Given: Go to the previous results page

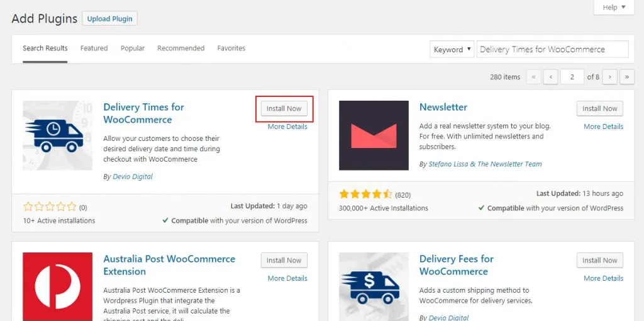Looking at the screenshot, I should tap(550, 77).
